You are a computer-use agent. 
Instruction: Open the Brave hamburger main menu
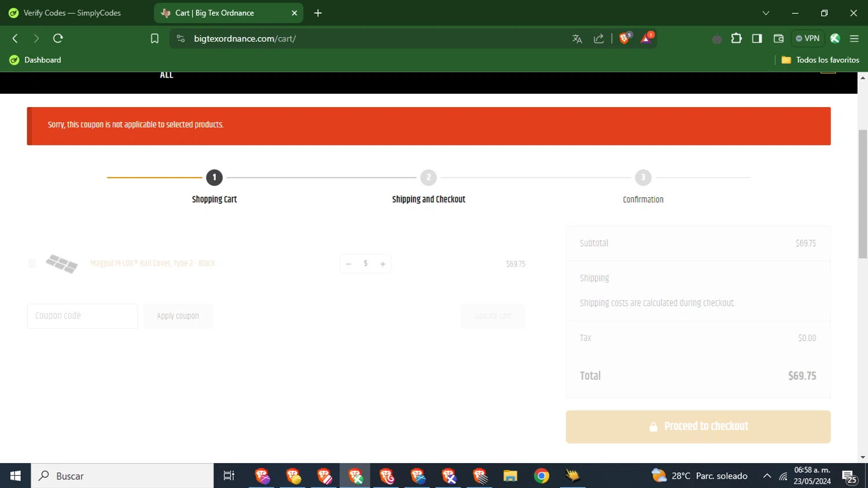point(854,38)
